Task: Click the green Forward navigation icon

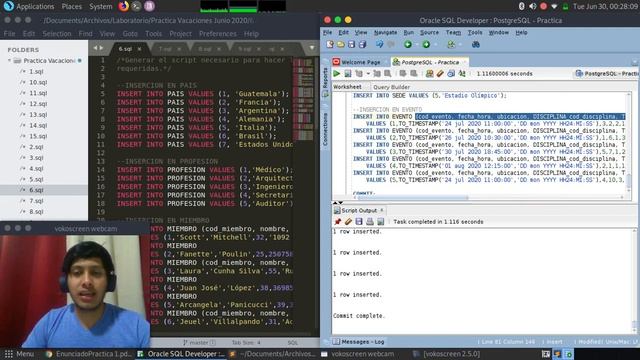Action: coord(426,44)
